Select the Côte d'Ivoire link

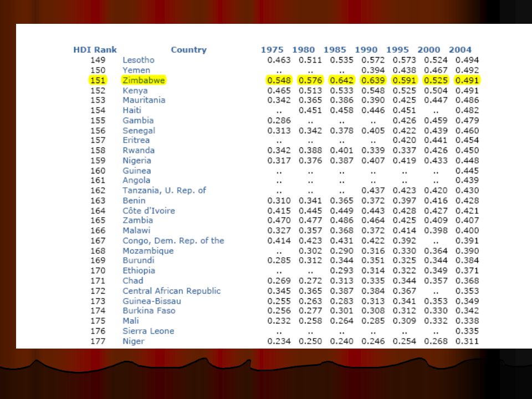pos(149,211)
